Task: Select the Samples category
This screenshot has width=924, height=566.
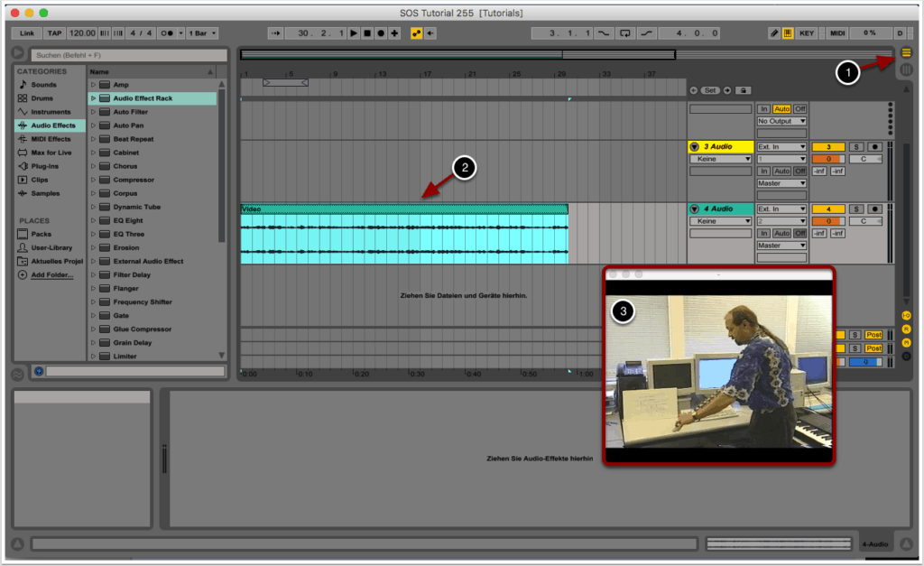Action: 45,193
